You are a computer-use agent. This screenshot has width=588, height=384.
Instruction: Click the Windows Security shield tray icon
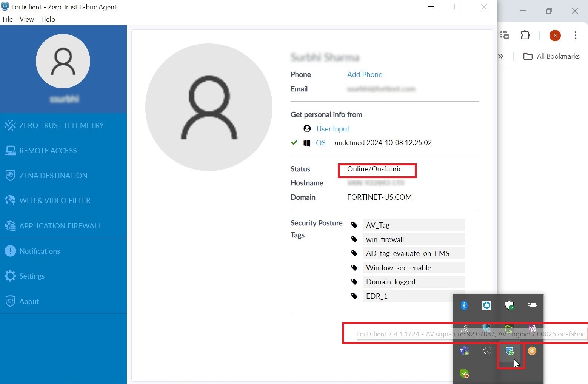coord(509,305)
